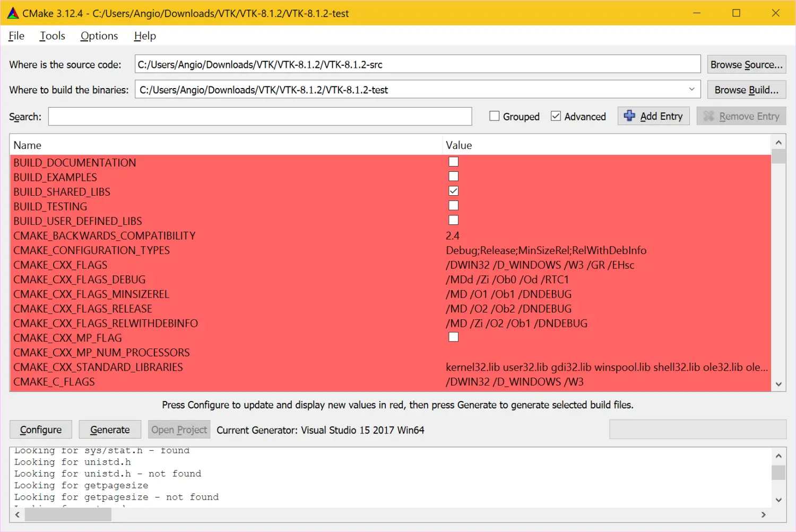
Task: Click the cache list scroll-down arrow
Action: point(778,384)
